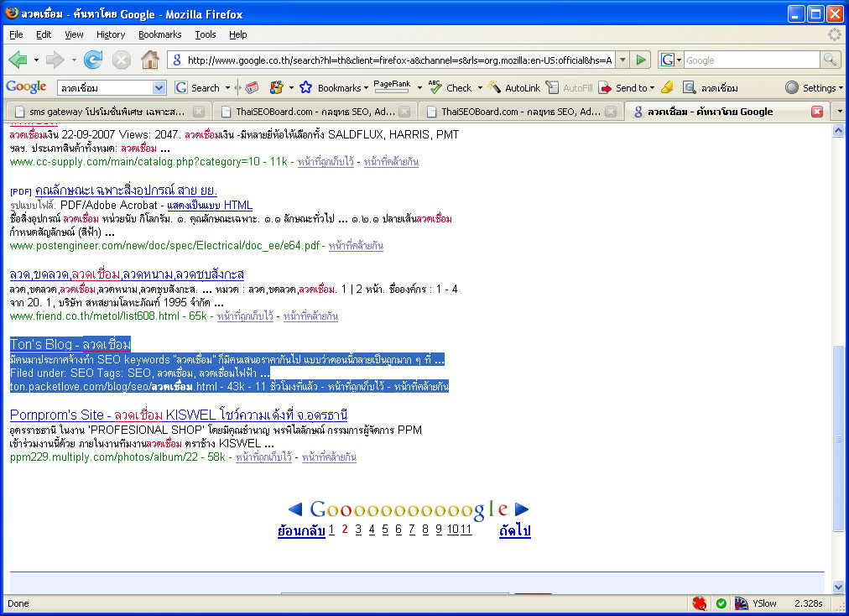
Task: Go to results page 10
Action: 453,530
